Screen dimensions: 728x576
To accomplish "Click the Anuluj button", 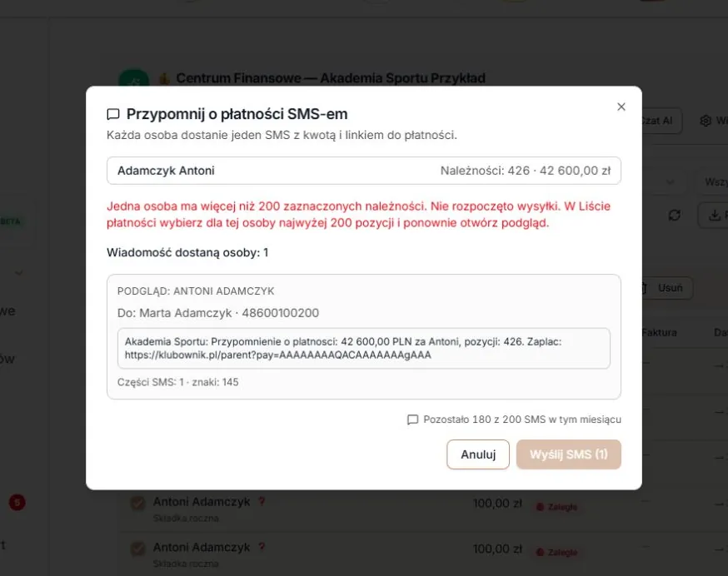I will click(x=478, y=454).
